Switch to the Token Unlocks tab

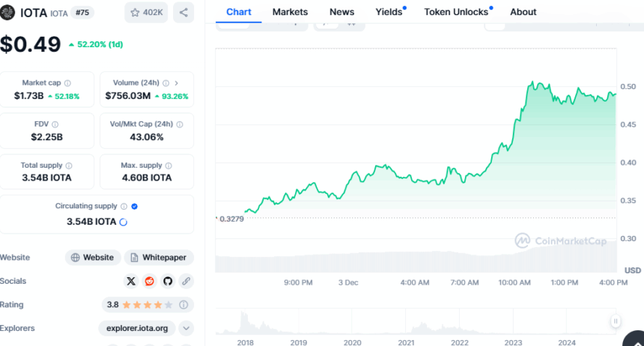[x=458, y=12]
